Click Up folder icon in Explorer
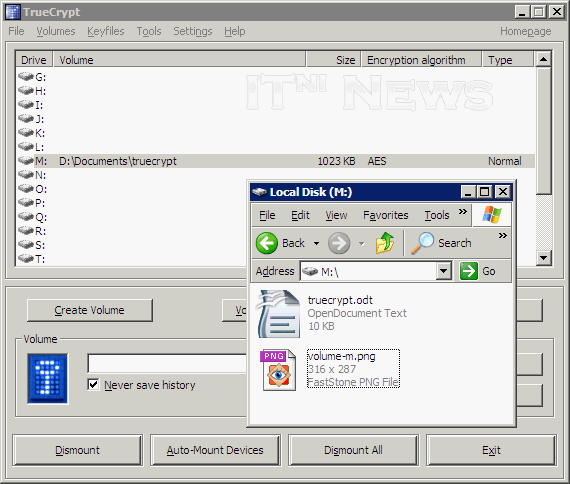The width and height of the screenshot is (570, 484). pyautogui.click(x=385, y=243)
